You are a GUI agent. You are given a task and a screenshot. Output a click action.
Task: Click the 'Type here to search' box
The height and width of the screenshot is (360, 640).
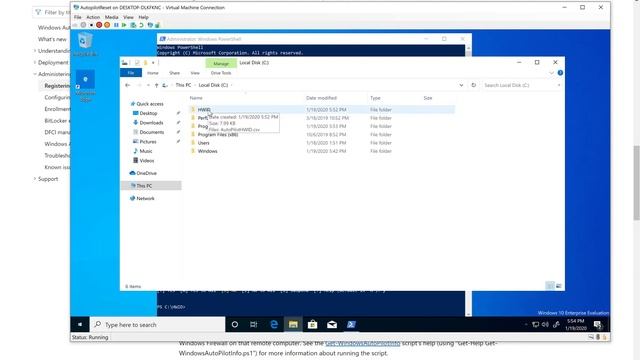pyautogui.click(x=158, y=324)
